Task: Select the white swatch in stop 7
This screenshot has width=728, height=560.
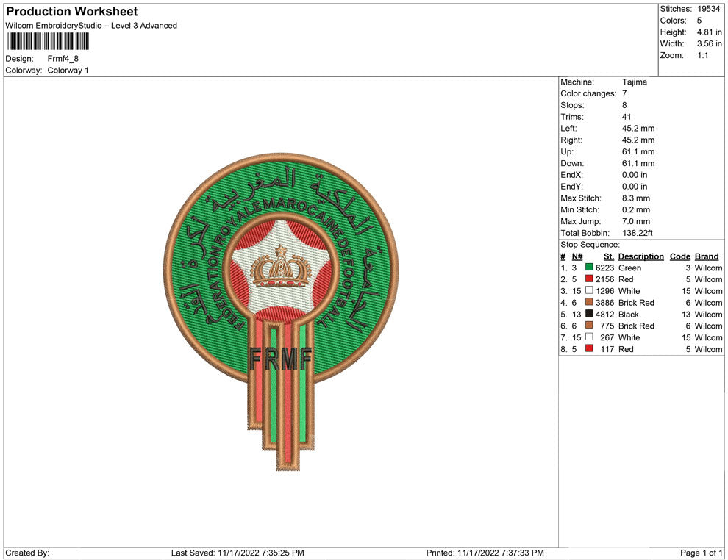Action: (x=589, y=337)
